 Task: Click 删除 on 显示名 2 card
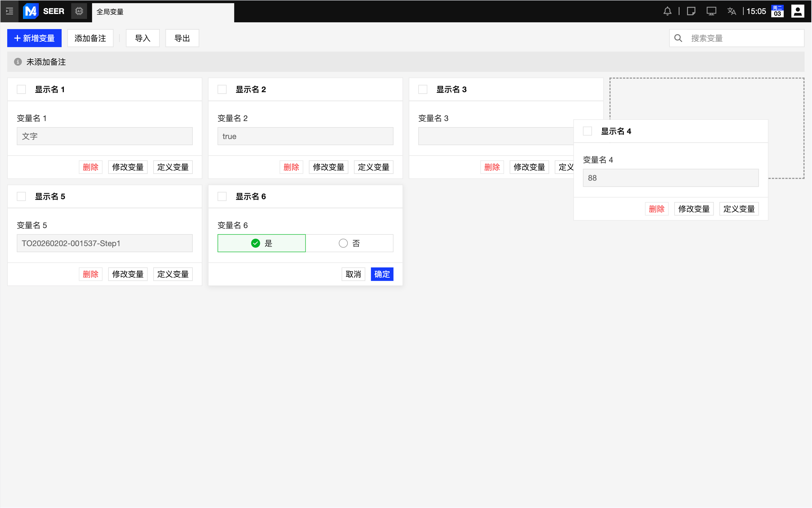pos(291,167)
